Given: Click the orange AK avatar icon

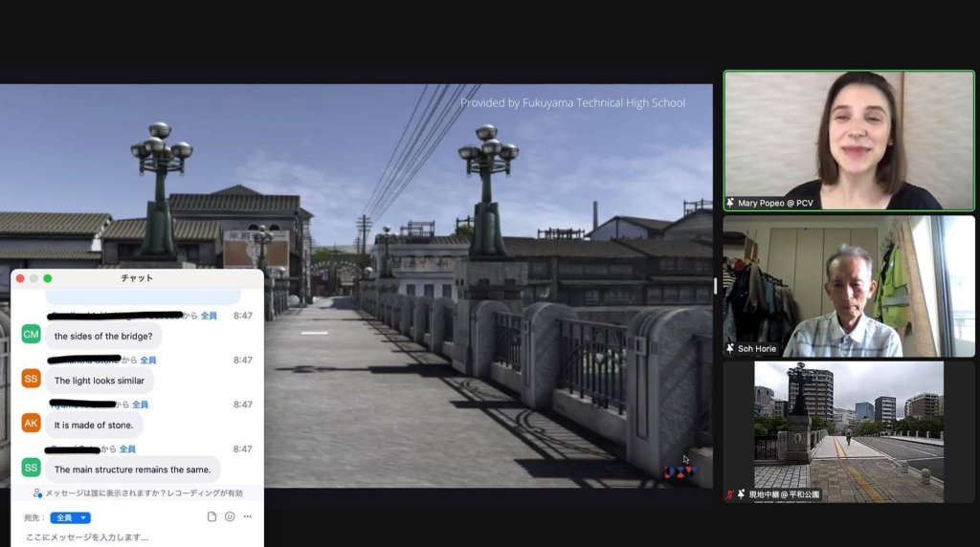Looking at the screenshot, I should (x=31, y=423).
